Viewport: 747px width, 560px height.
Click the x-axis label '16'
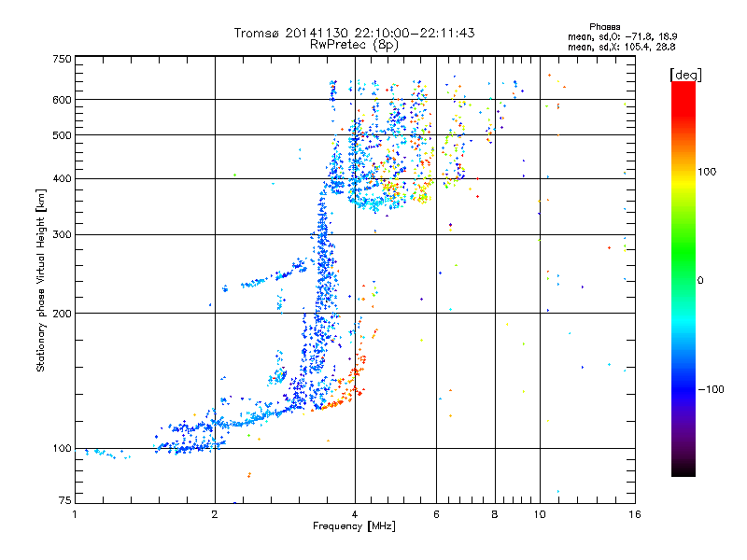click(635, 514)
